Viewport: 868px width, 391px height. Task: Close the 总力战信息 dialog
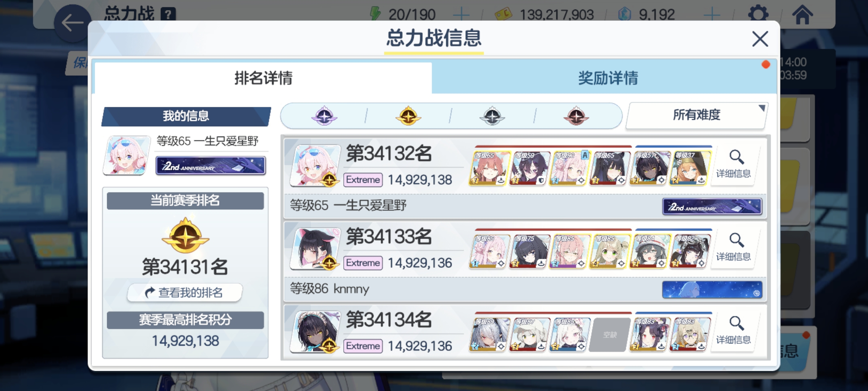(760, 39)
